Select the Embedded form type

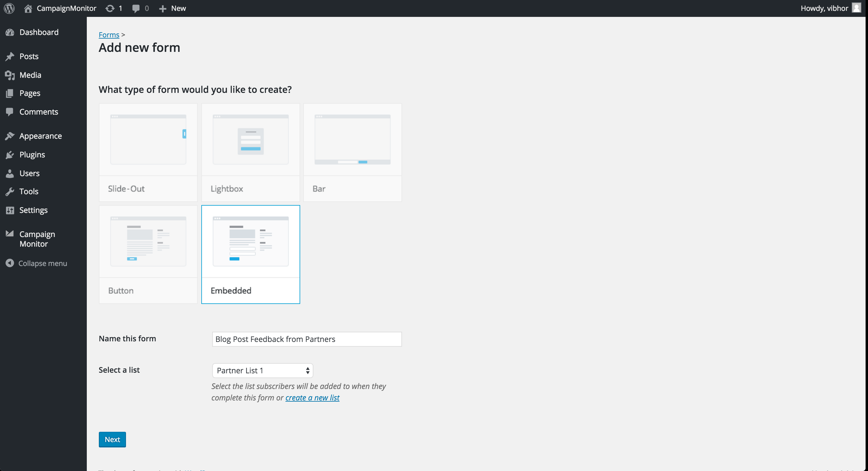(250, 254)
